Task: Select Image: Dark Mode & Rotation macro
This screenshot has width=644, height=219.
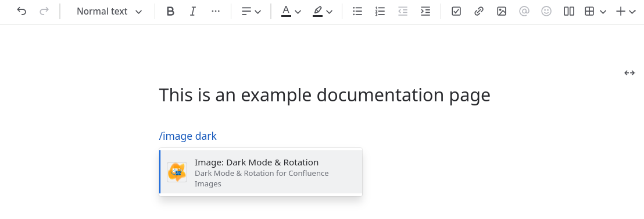Action: pos(261,172)
